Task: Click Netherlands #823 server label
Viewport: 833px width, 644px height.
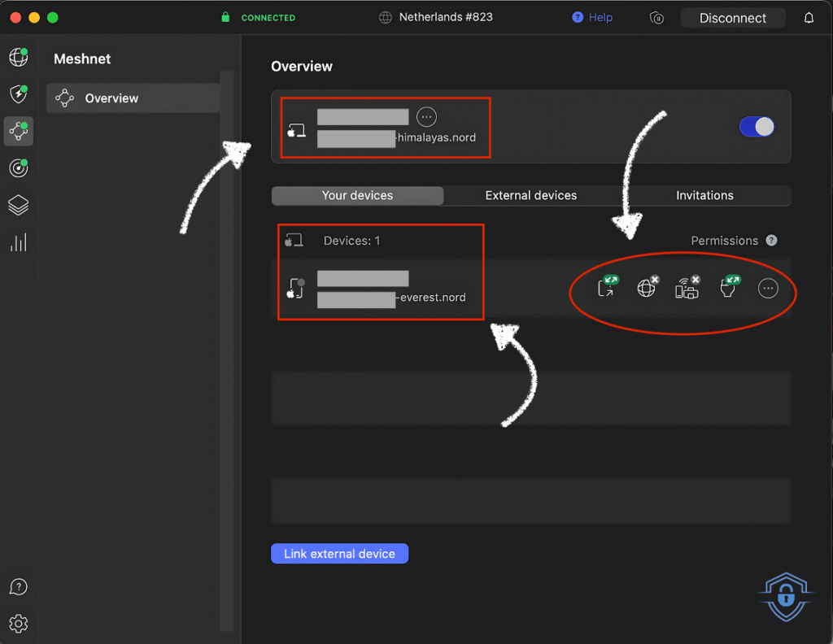Action: click(446, 17)
